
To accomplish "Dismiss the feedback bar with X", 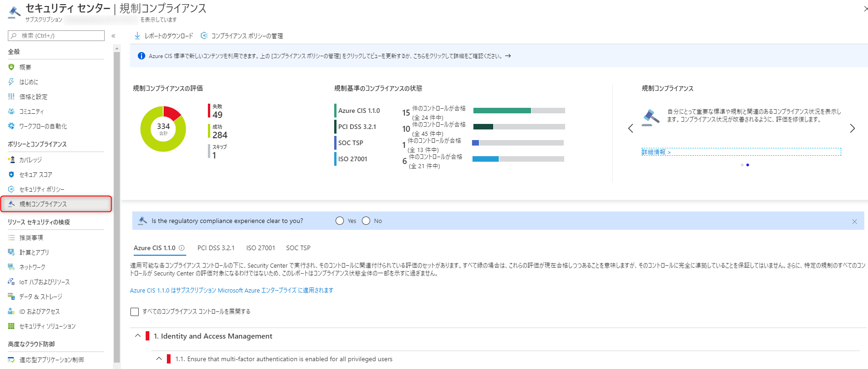I will [855, 222].
